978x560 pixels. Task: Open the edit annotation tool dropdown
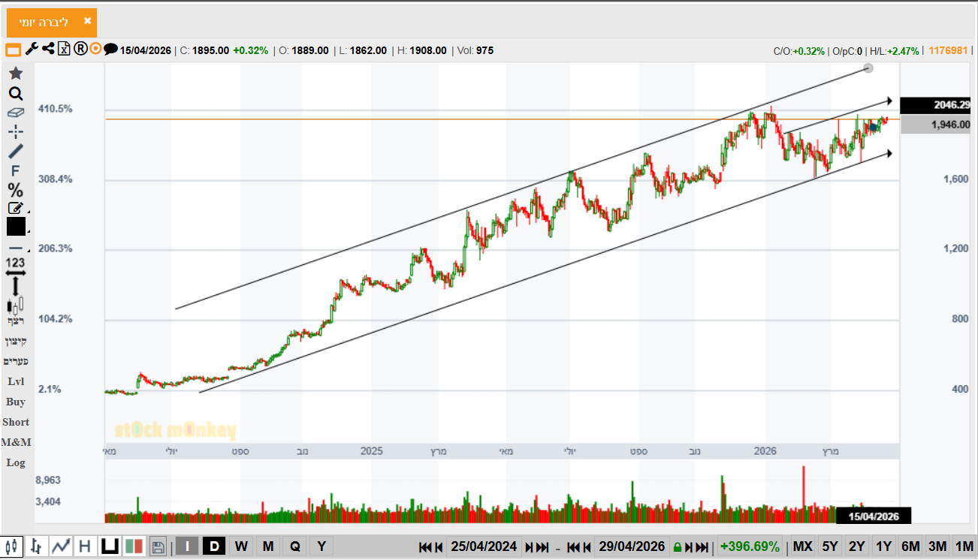(16, 208)
